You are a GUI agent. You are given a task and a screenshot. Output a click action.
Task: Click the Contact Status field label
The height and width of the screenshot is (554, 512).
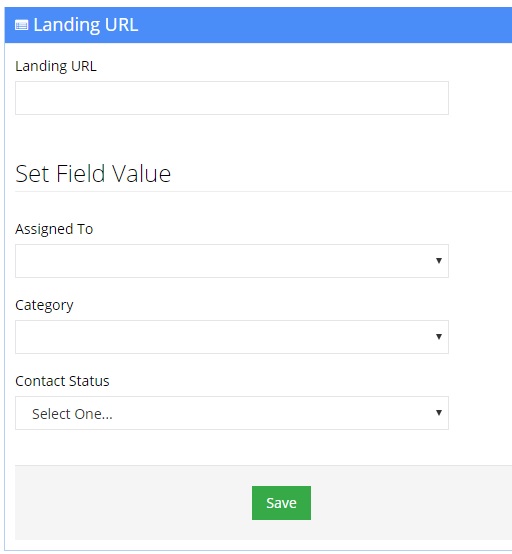[62, 381]
